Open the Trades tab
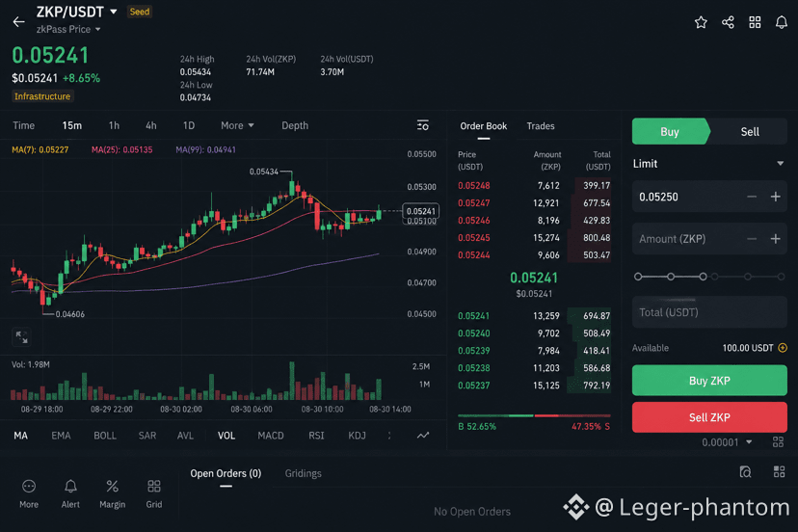This screenshot has height=532, width=798. tap(541, 125)
